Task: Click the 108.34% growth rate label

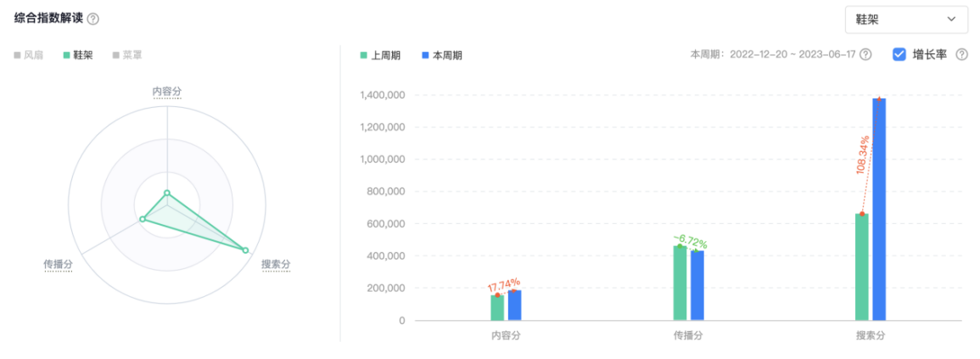Action: 864,155
